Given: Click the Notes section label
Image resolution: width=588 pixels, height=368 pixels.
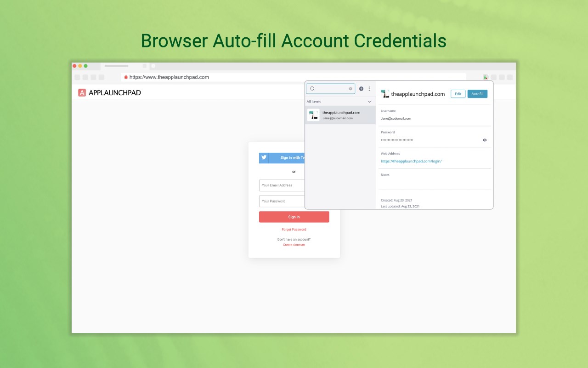Looking at the screenshot, I should click(x=385, y=175).
